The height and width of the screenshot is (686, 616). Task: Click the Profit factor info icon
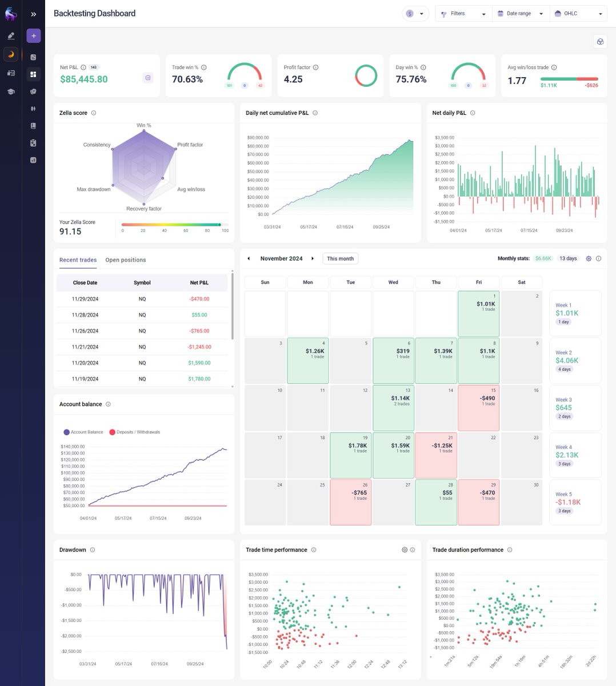[x=316, y=67]
